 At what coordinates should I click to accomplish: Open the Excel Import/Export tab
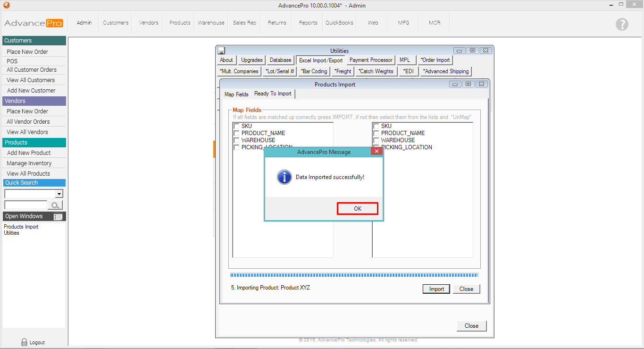[321, 60]
